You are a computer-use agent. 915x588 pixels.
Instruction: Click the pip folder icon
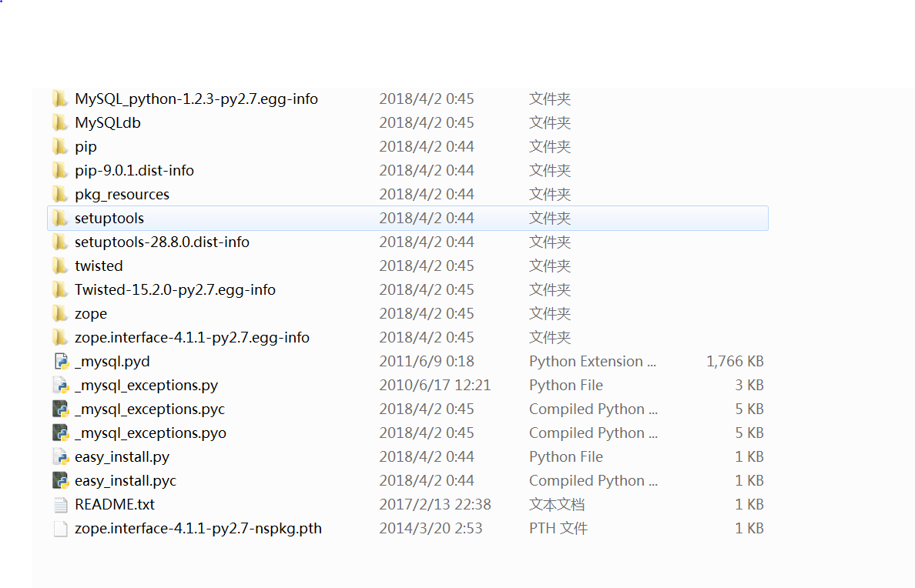pos(59,146)
